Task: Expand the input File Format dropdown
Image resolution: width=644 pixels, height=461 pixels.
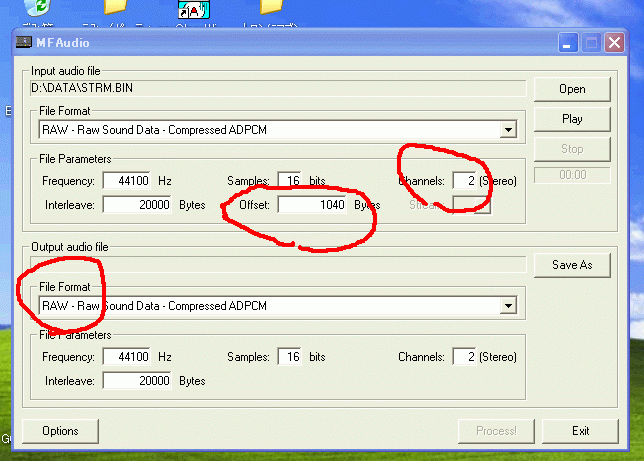Action: coord(509,130)
